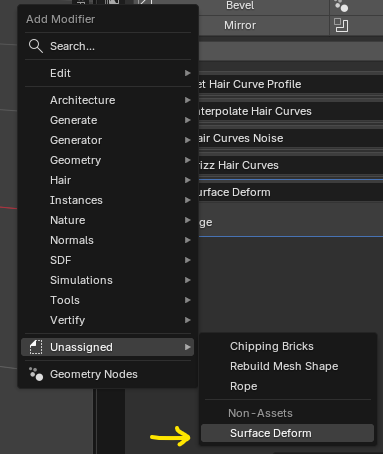
Task: Expand arrow next to Architecture
Action: [188, 100]
